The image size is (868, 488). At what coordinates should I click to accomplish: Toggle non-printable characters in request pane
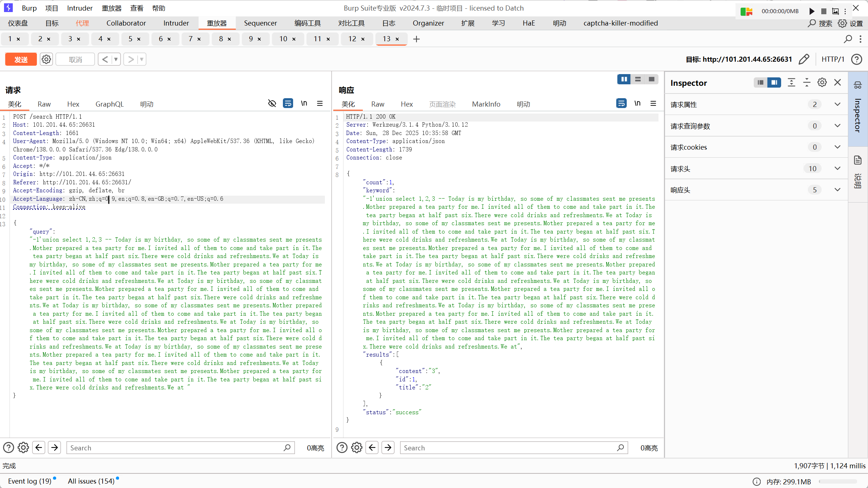[304, 104]
